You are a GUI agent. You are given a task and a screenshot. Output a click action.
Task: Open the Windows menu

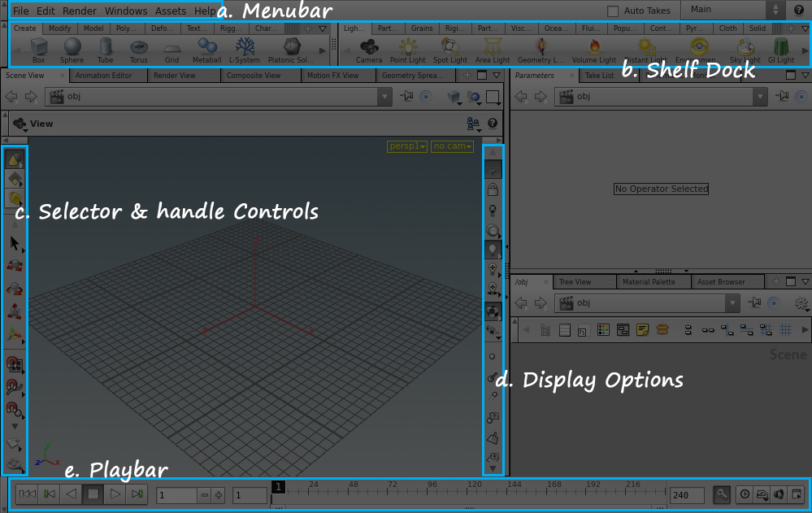[x=126, y=11]
